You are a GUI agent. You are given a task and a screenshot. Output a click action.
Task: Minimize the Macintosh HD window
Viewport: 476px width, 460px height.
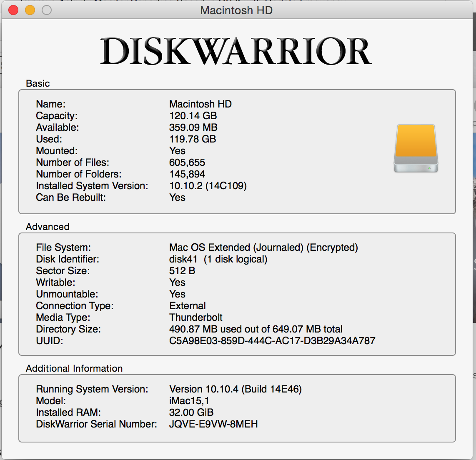30,10
